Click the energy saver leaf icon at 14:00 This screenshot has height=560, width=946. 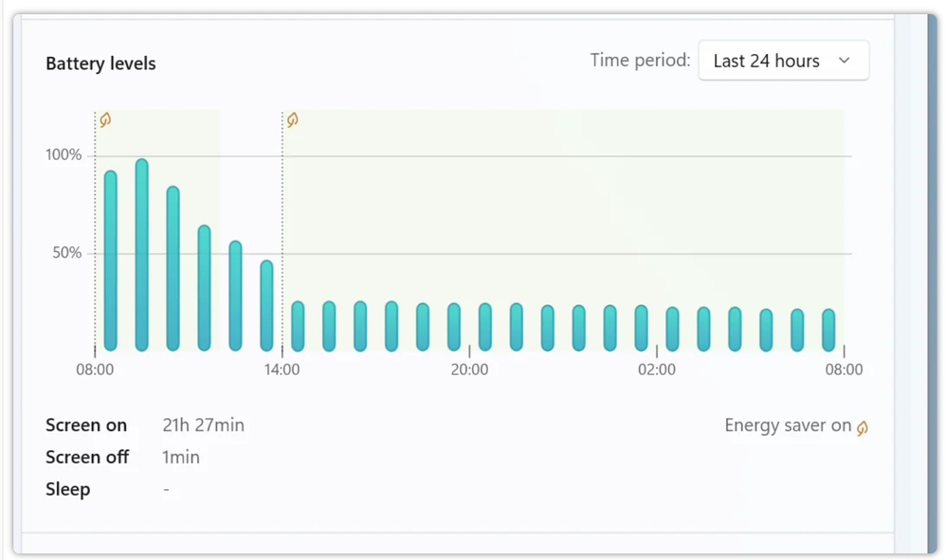pos(293,119)
